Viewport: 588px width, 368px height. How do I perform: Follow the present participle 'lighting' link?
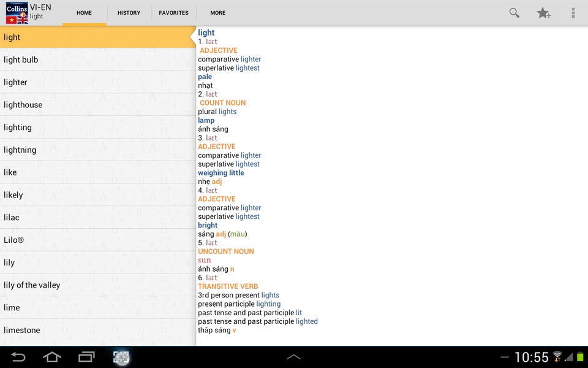[x=268, y=304]
